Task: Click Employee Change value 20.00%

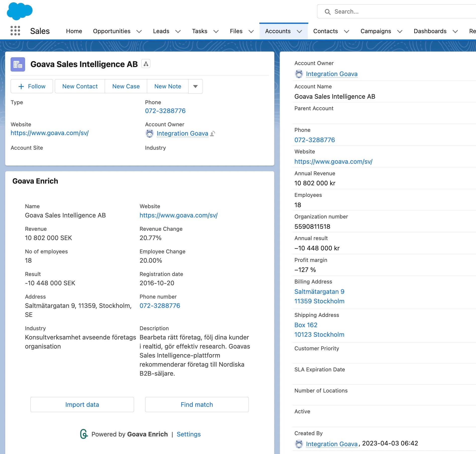Action: coord(151,260)
